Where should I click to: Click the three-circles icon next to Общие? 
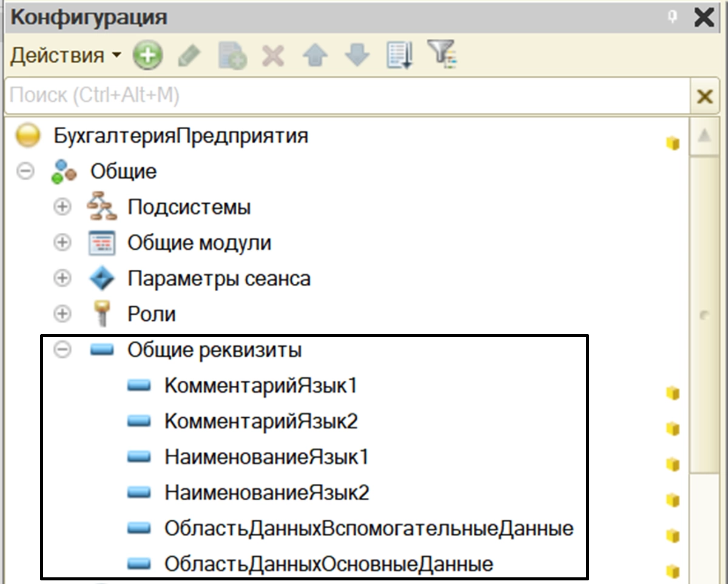coord(64,172)
